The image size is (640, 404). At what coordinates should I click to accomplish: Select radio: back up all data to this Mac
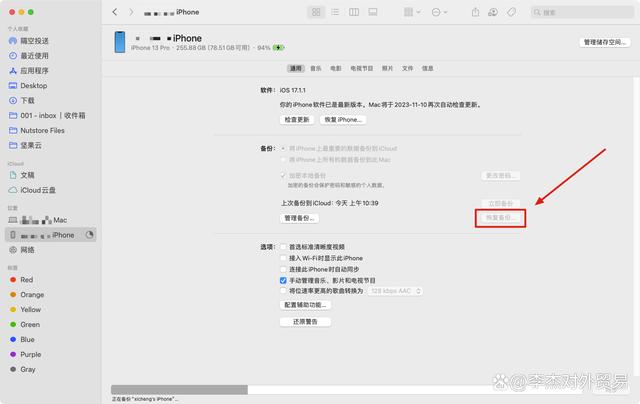[283, 160]
